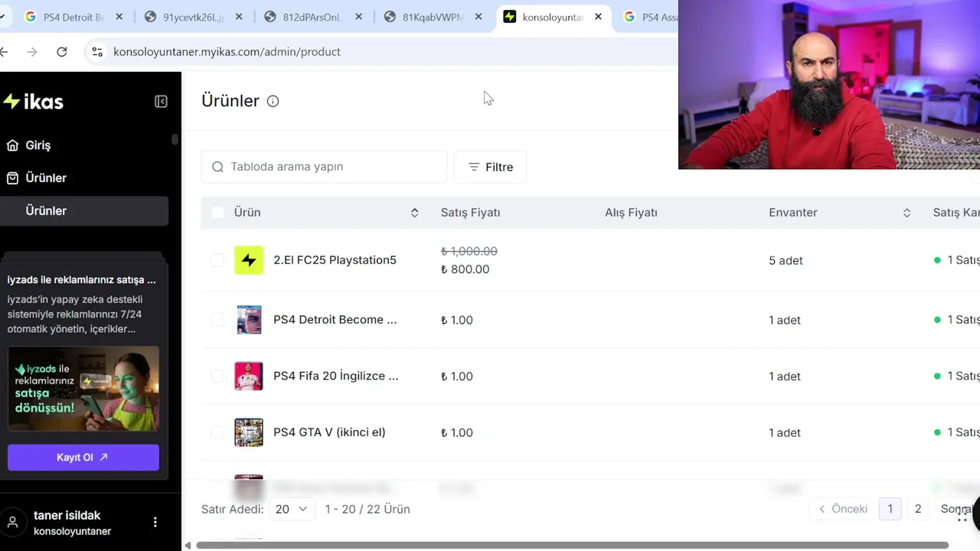Click the search magnifier icon

point(217,167)
